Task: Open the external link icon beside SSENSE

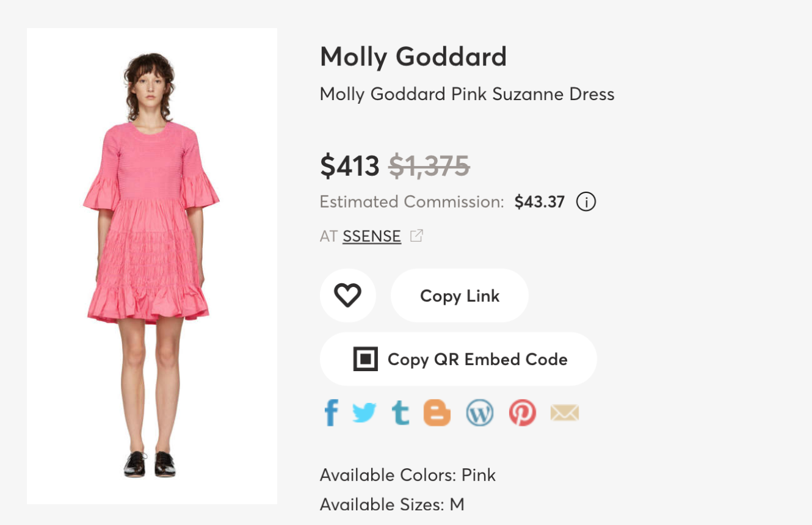Action: coord(416,236)
